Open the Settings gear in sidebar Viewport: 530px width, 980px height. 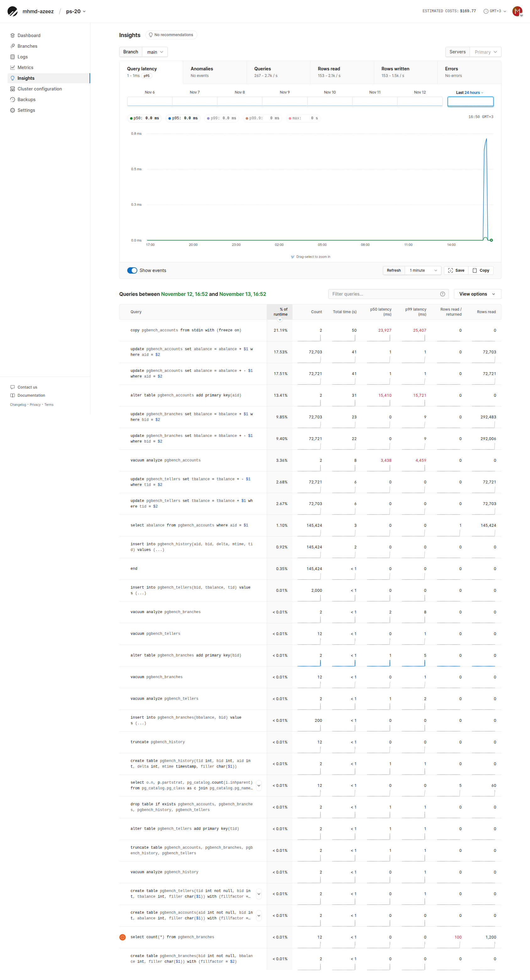pyautogui.click(x=13, y=110)
